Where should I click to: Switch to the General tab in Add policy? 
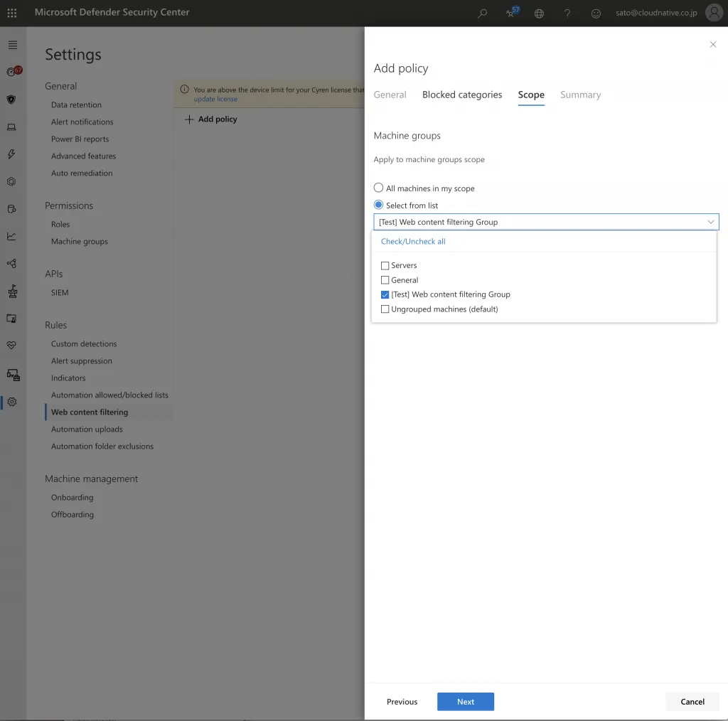click(x=390, y=95)
